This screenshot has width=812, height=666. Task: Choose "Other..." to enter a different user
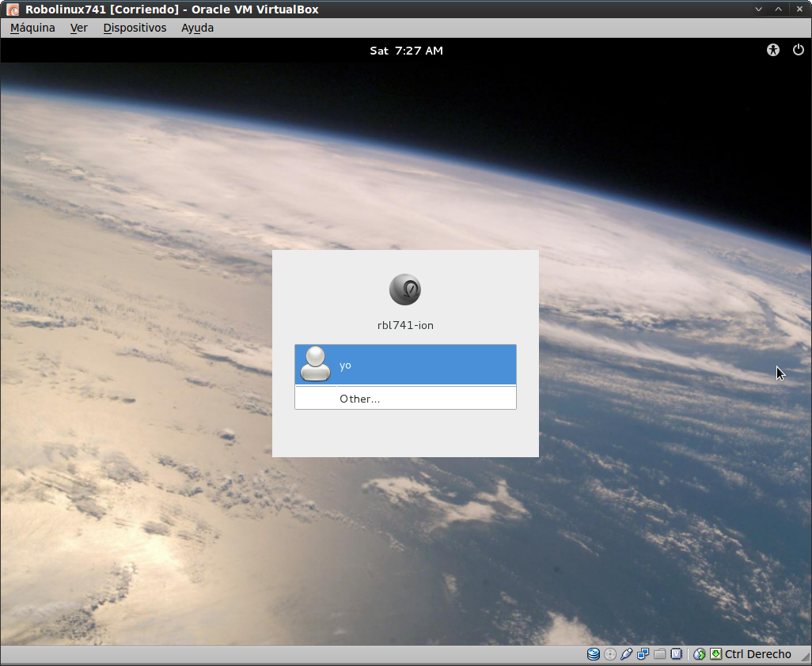pos(360,399)
